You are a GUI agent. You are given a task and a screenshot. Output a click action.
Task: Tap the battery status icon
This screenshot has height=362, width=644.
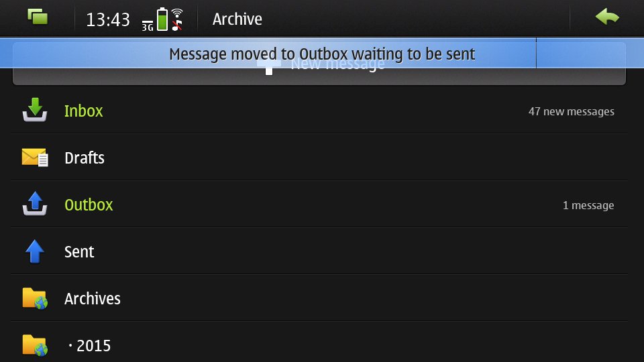162,19
